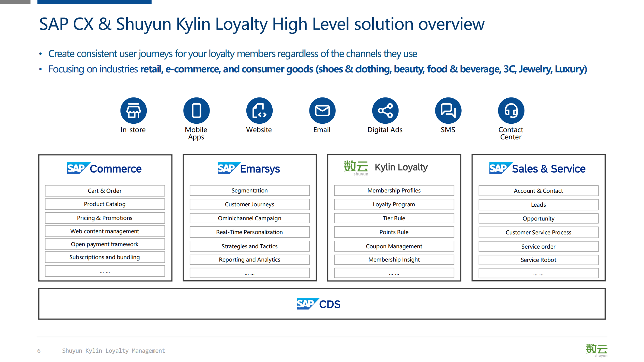Click the Service order box
This screenshot has width=644, height=362.
538,246
